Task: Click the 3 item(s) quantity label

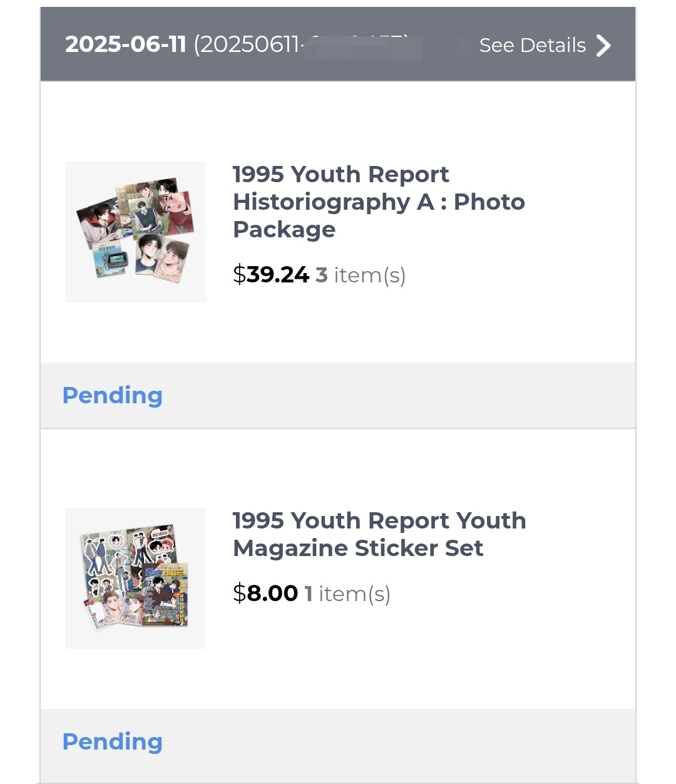Action: (x=361, y=275)
